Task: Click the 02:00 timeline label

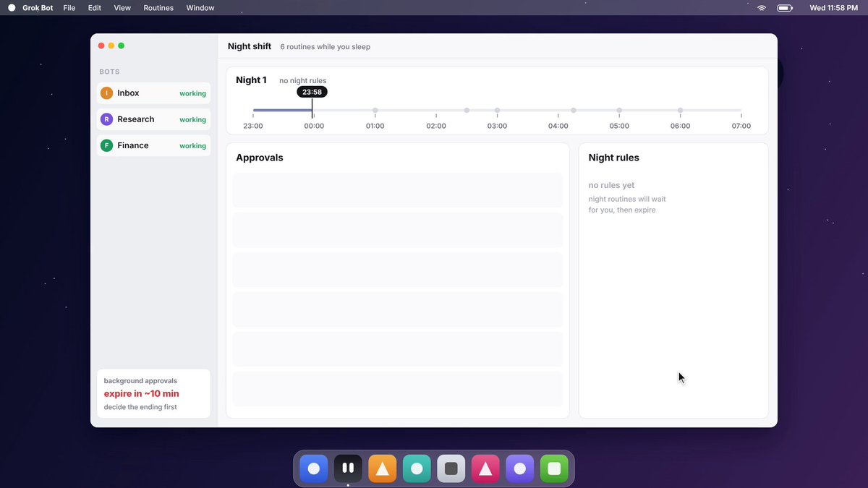Action: click(x=436, y=126)
